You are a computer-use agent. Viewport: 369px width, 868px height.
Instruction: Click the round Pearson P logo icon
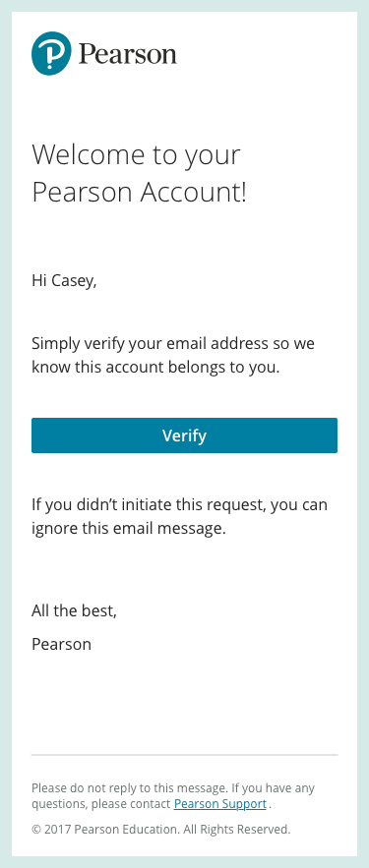tap(51, 53)
